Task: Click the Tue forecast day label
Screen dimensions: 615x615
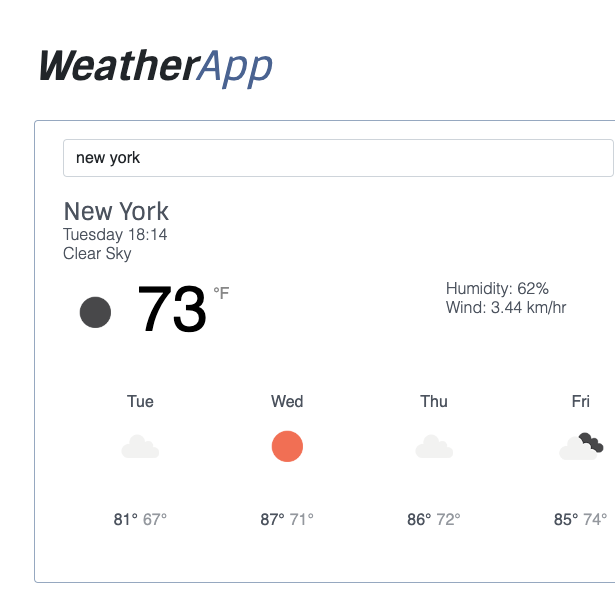Action: pyautogui.click(x=140, y=401)
